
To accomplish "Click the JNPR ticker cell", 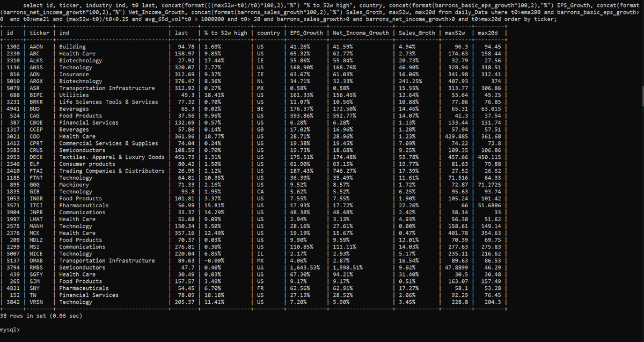I will pos(36,212).
